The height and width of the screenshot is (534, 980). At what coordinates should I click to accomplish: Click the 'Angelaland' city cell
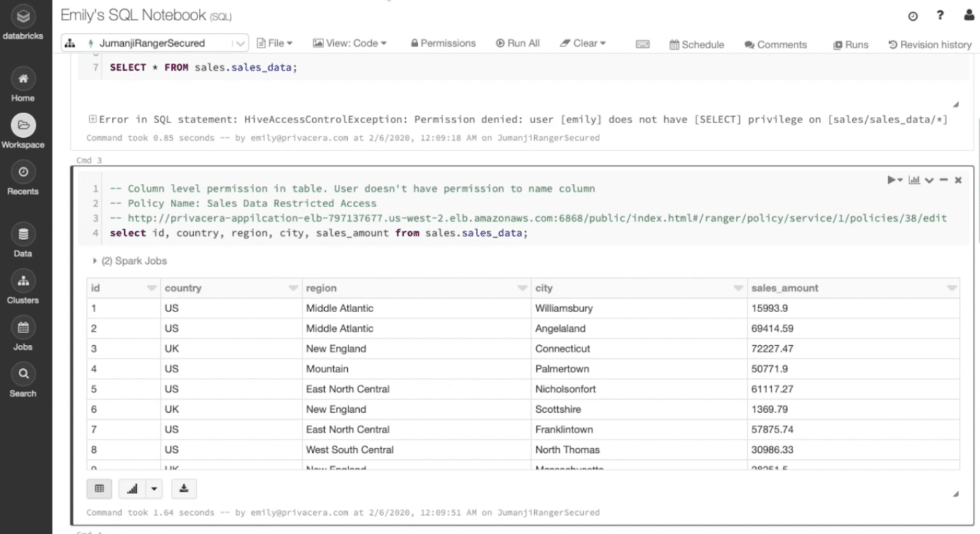click(x=639, y=328)
